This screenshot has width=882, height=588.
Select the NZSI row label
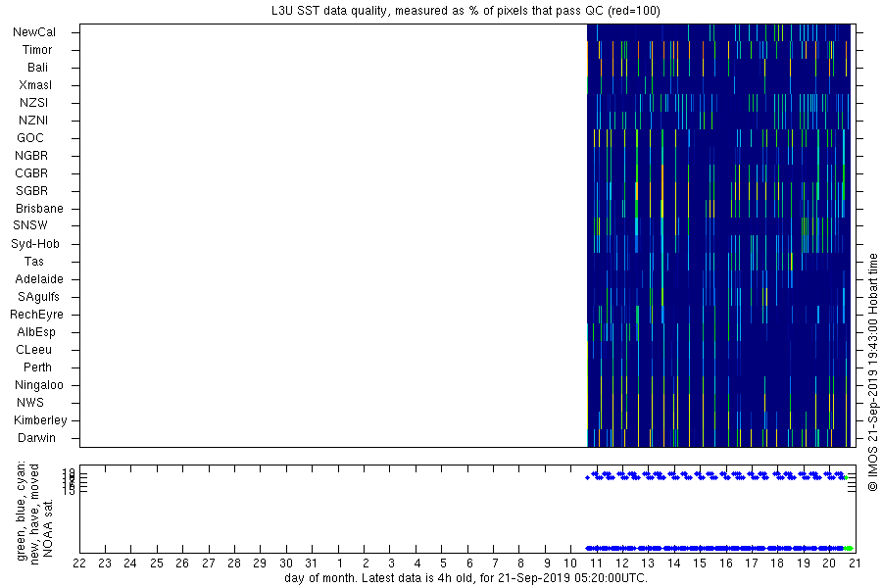click(33, 102)
